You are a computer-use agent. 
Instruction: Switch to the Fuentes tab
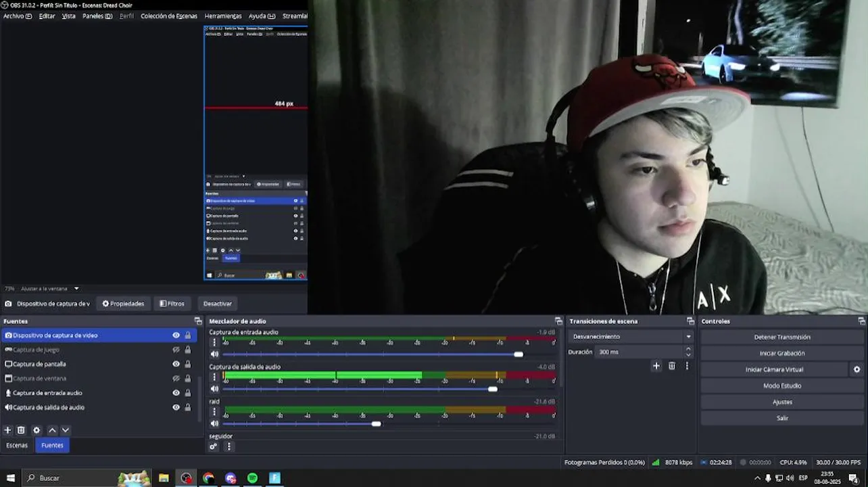click(x=52, y=445)
